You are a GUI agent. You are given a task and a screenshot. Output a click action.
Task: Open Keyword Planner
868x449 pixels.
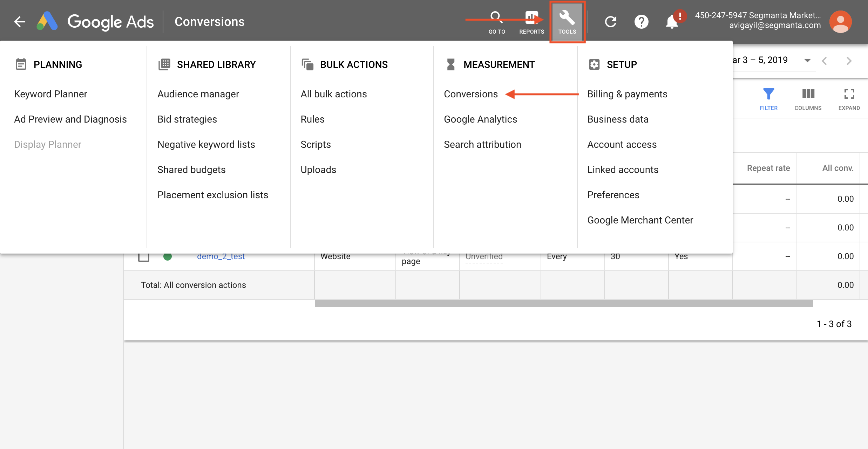50,94
